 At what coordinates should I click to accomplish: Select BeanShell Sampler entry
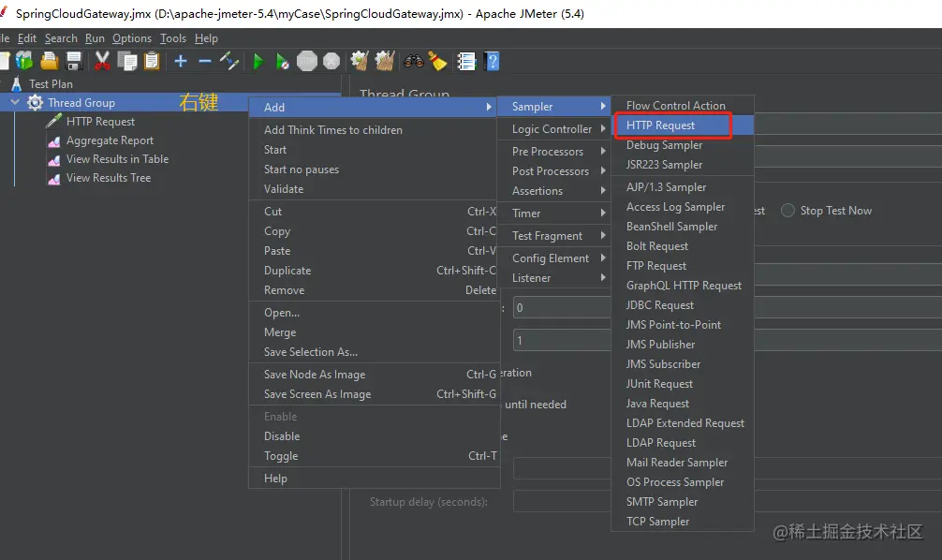[x=683, y=227]
